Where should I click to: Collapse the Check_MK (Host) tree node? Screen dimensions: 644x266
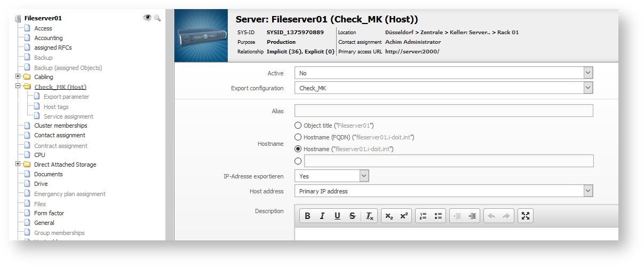pos(18,86)
